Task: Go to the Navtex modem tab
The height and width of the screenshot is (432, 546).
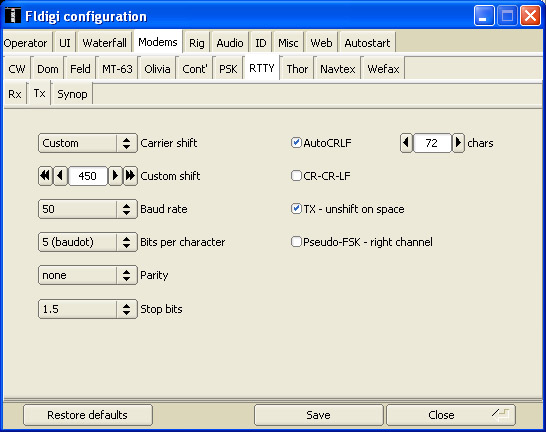Action: click(x=338, y=69)
